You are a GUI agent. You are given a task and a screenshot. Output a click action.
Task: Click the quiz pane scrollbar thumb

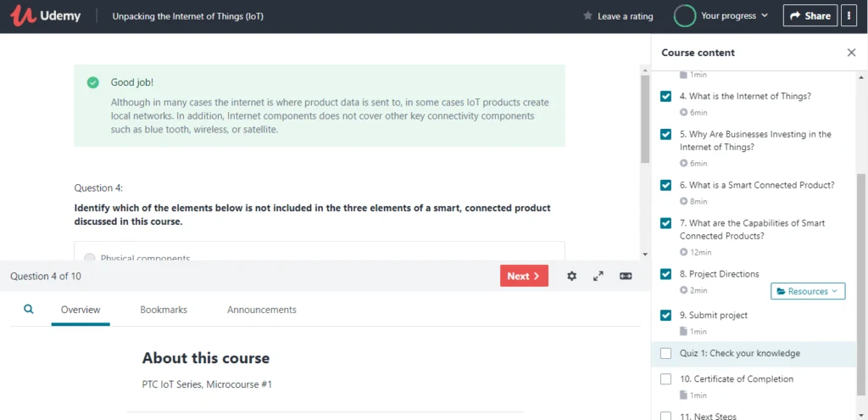coord(644,119)
